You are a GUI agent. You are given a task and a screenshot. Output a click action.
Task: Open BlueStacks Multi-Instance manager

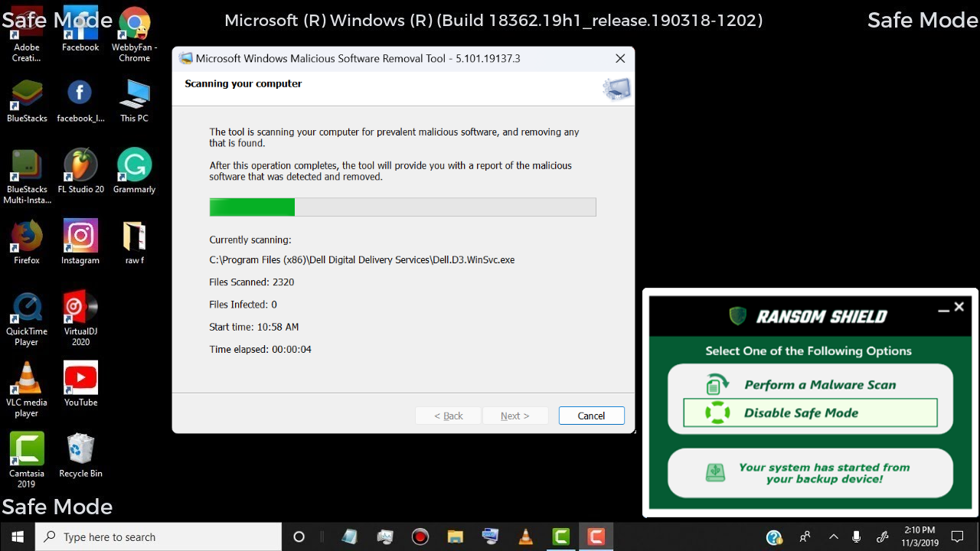(27, 165)
